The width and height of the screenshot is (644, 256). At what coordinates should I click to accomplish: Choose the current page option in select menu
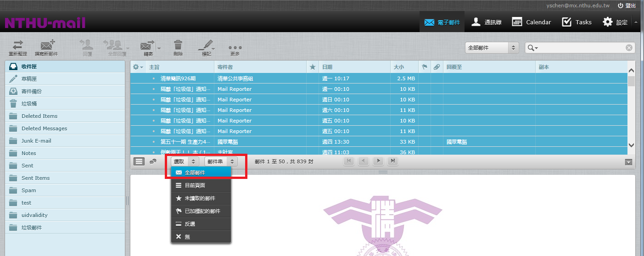(195, 185)
